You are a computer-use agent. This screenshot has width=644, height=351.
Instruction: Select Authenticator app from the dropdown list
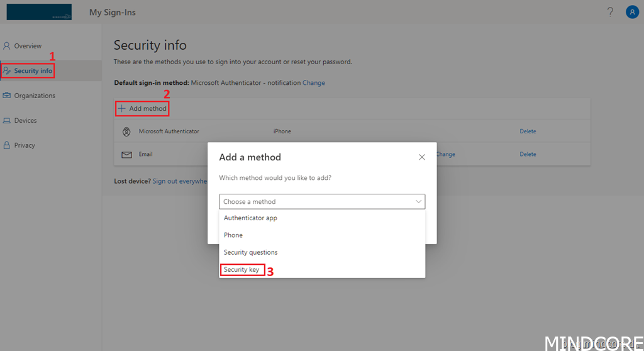[x=250, y=218]
